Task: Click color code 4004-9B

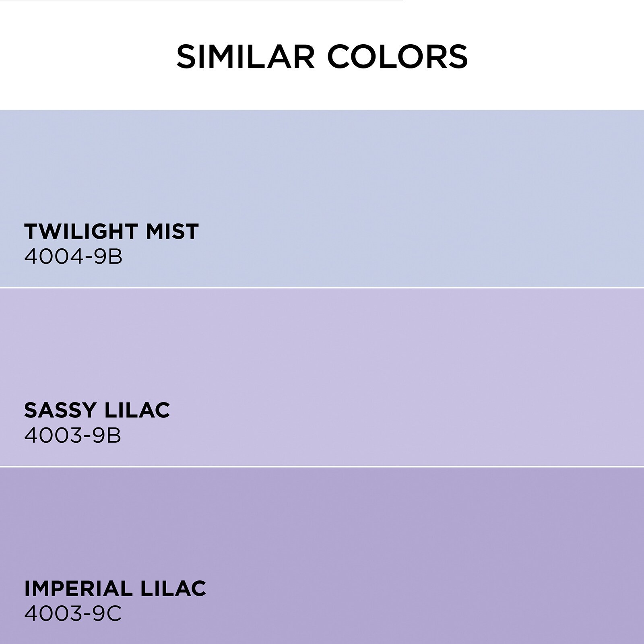Action: pos(73,256)
